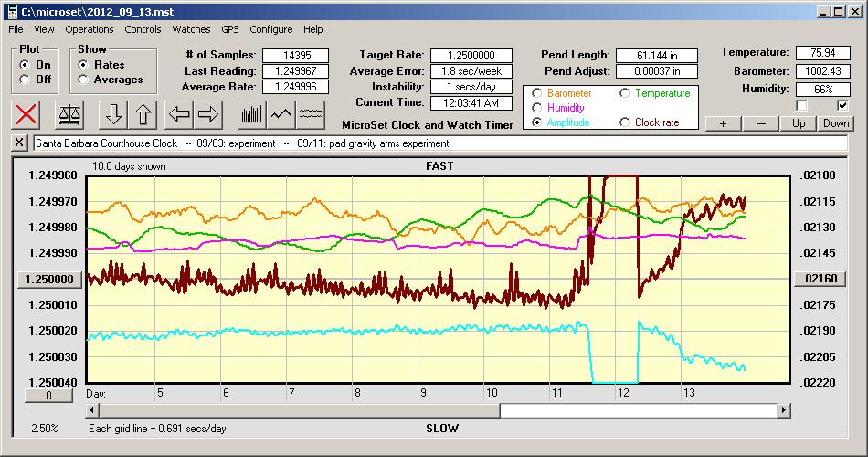Click the 2.50% status text
This screenshot has width=868, height=457.
(45, 428)
